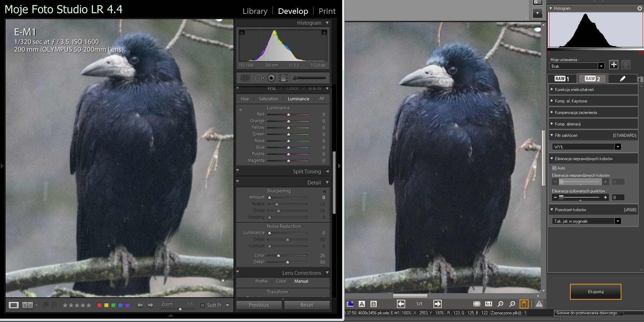Toggle the Detail panel on/off switch
The width and height of the screenshot is (644, 322).
[238, 182]
